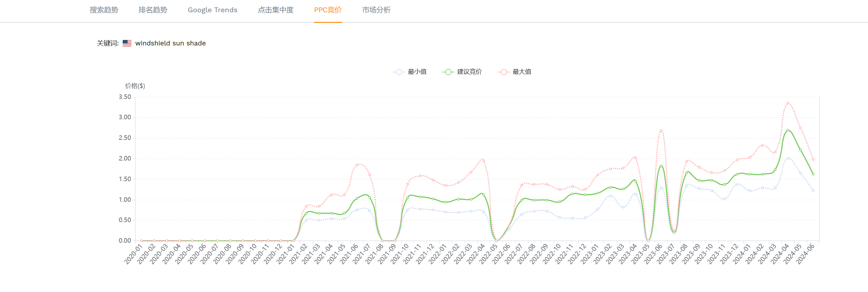
Task: Click the red 最大值 spike point at 2023-06
Action: tap(661, 131)
